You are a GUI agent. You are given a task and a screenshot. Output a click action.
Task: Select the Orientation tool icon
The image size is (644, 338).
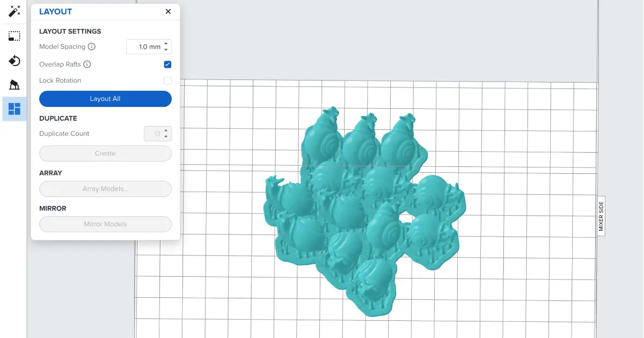14,61
